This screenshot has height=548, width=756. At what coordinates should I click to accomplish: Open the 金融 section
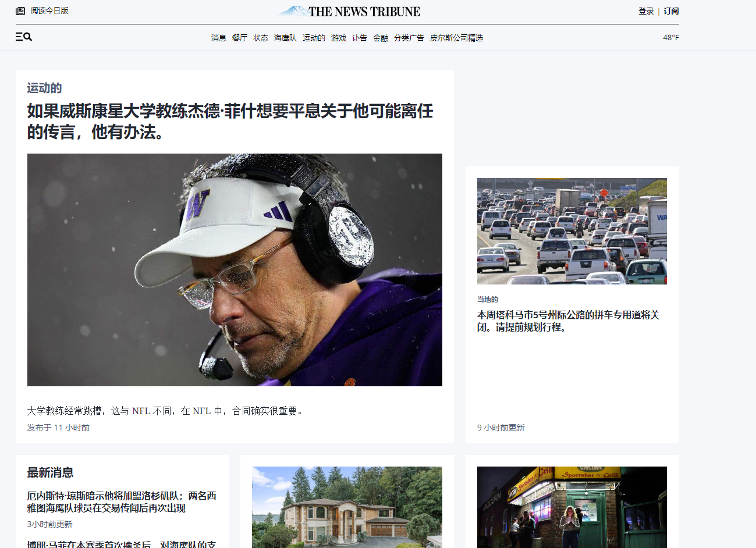381,37
